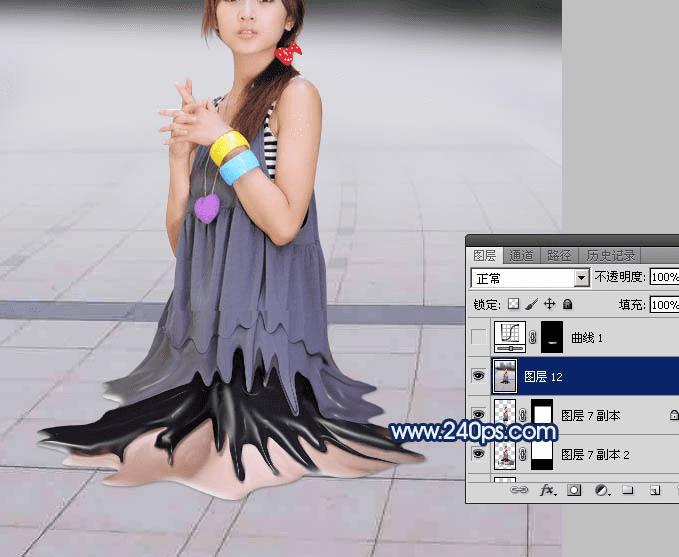The height and width of the screenshot is (557, 679).
Task: Open the 路径 (Paths) tab
Action: point(559,256)
